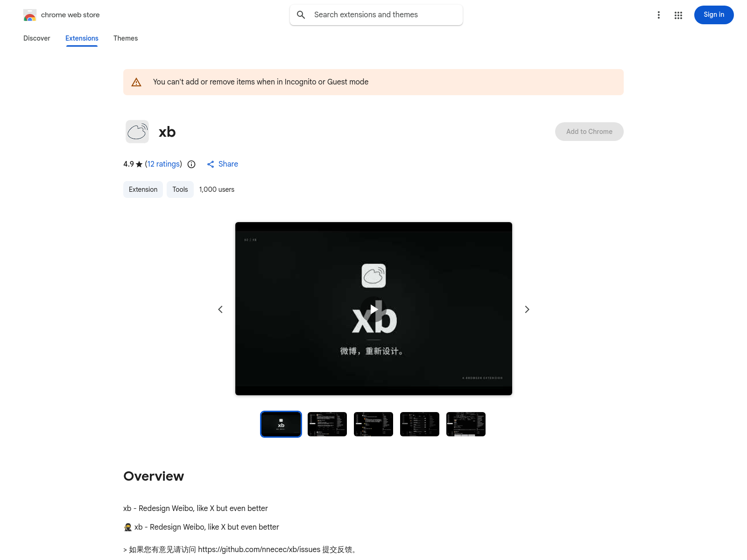
Task: Select the Extension category chip
Action: click(x=143, y=189)
